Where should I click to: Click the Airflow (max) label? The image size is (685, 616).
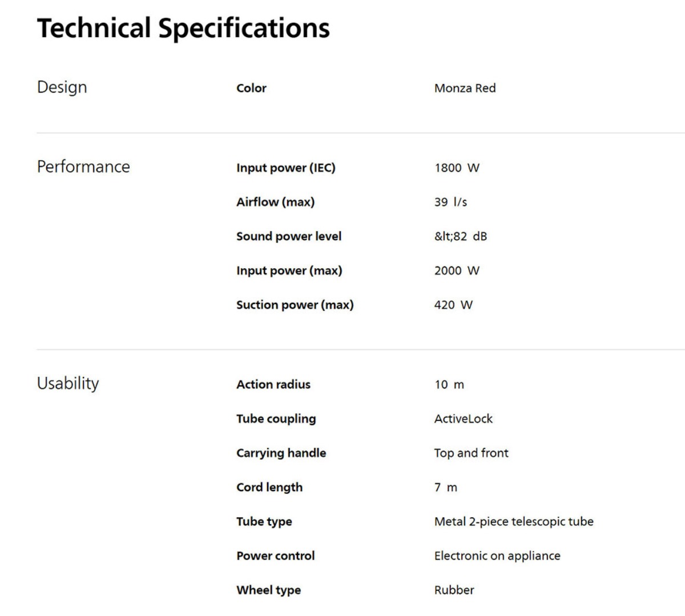click(x=276, y=202)
